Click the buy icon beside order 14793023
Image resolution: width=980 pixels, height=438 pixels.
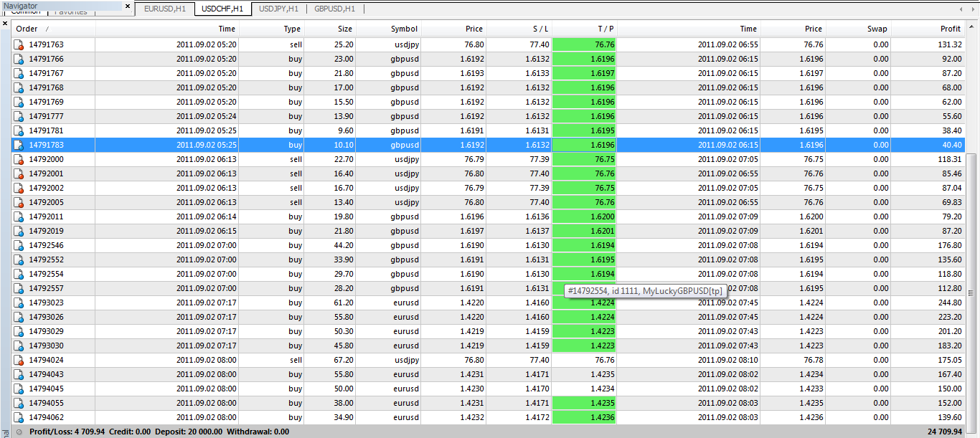coord(19,303)
